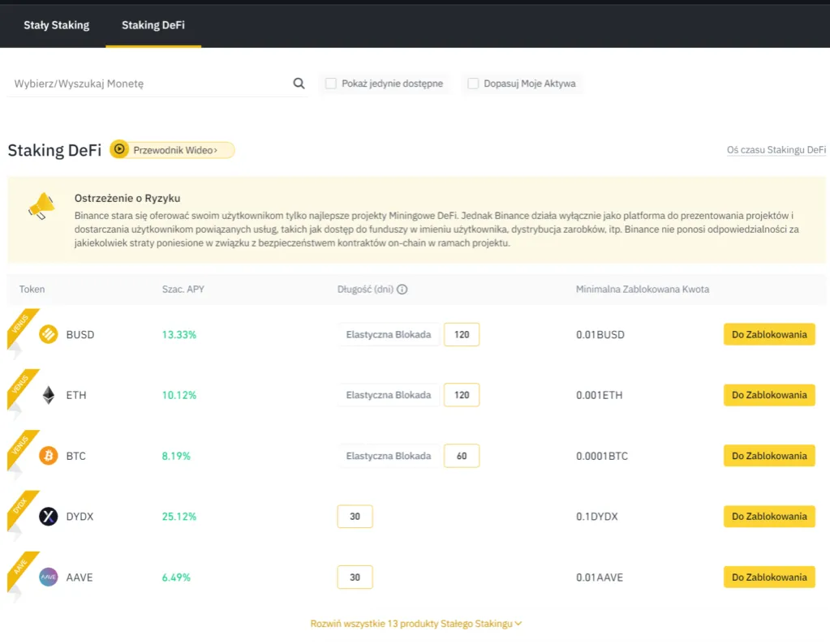Viewport: 830px width, 644px height.
Task: Click Do Zablokowania for BUSD
Action: coord(769,334)
